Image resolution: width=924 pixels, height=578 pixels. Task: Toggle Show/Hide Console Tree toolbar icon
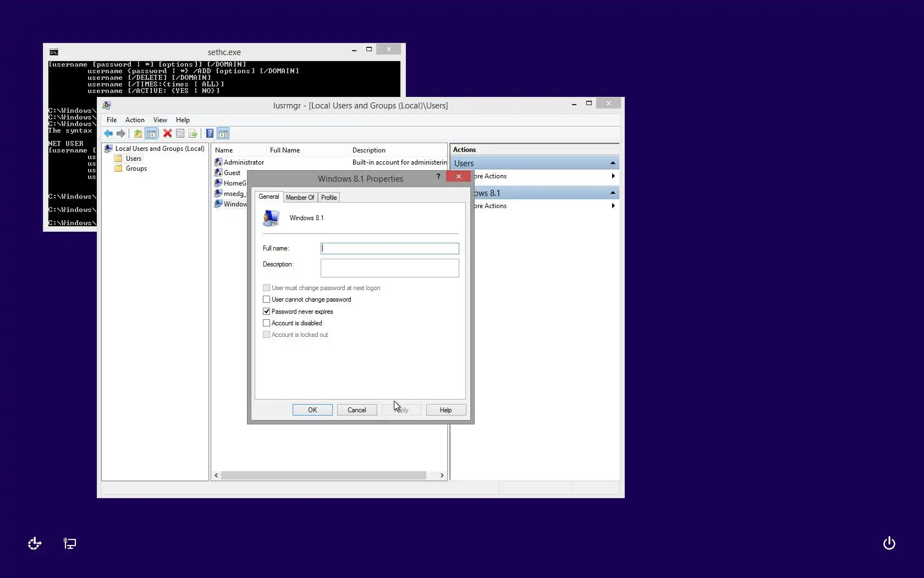[151, 133]
